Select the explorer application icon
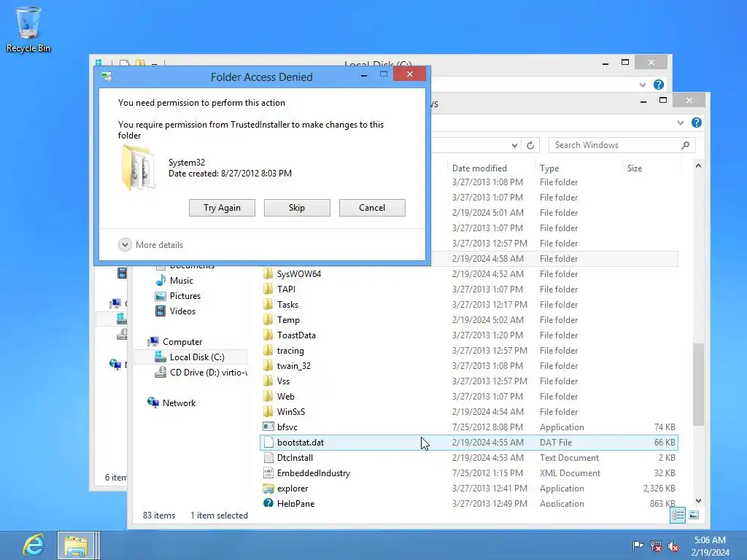Image resolution: width=747 pixels, height=560 pixels. [268, 489]
